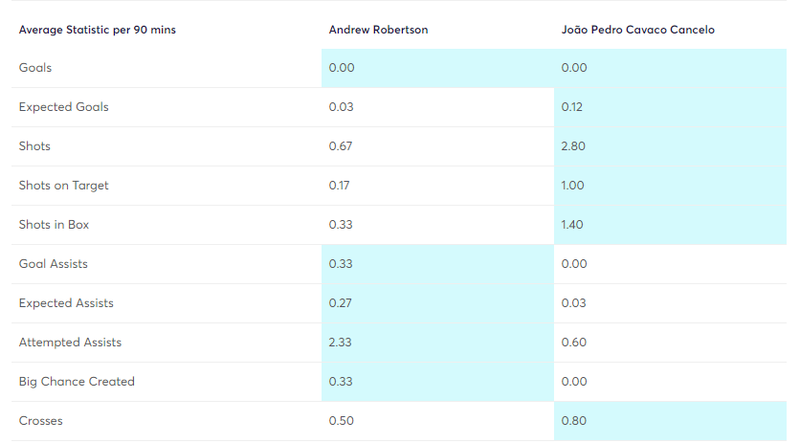
Task: Click Cancelo's Expected Goals value 0.12
Action: coord(572,107)
